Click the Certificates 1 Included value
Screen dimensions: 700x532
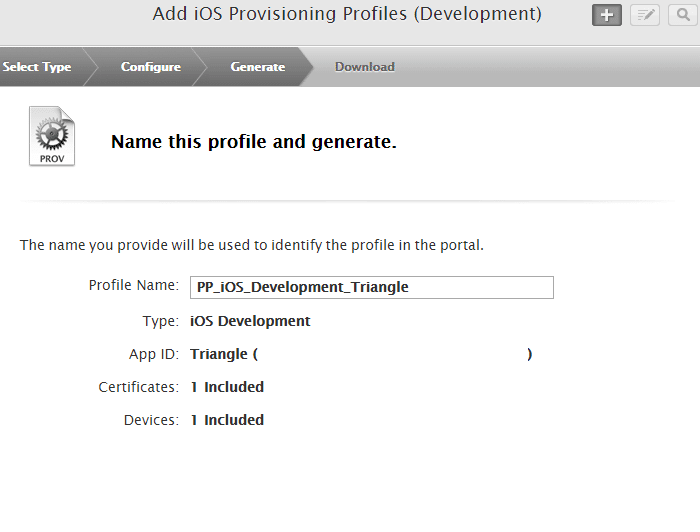(x=227, y=387)
